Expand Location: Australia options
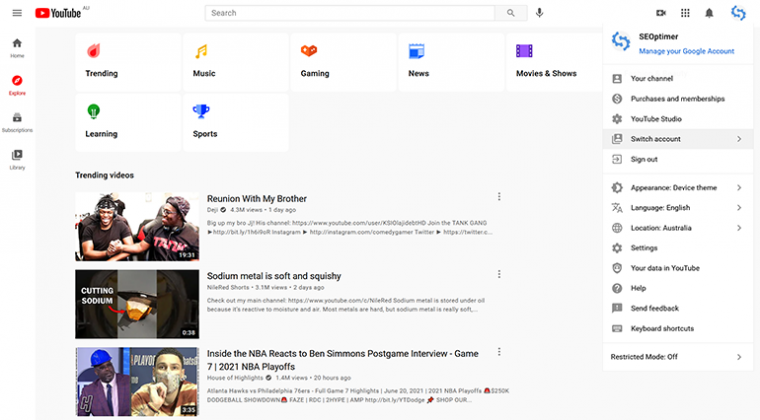The width and height of the screenshot is (760, 420). (678, 228)
